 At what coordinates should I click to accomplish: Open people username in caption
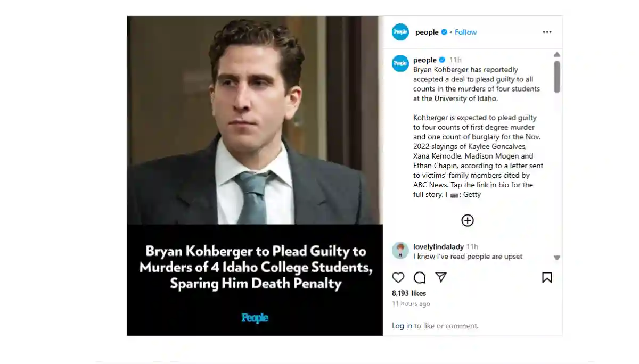424,60
